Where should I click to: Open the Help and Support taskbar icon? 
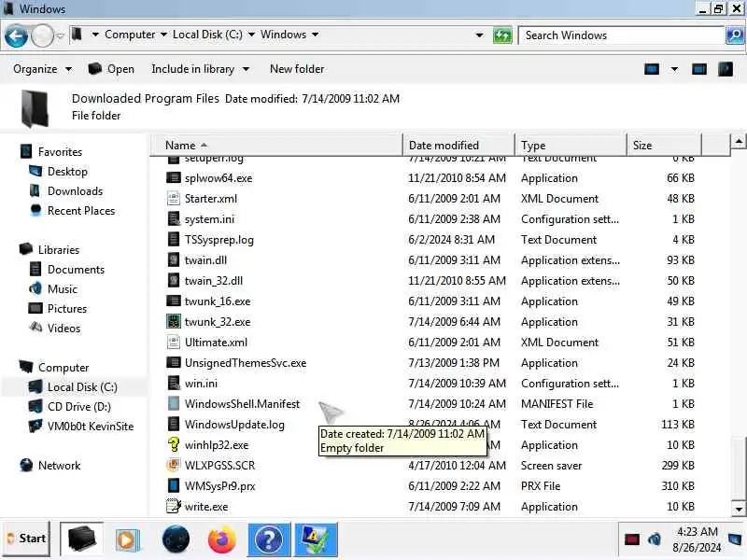point(269,540)
